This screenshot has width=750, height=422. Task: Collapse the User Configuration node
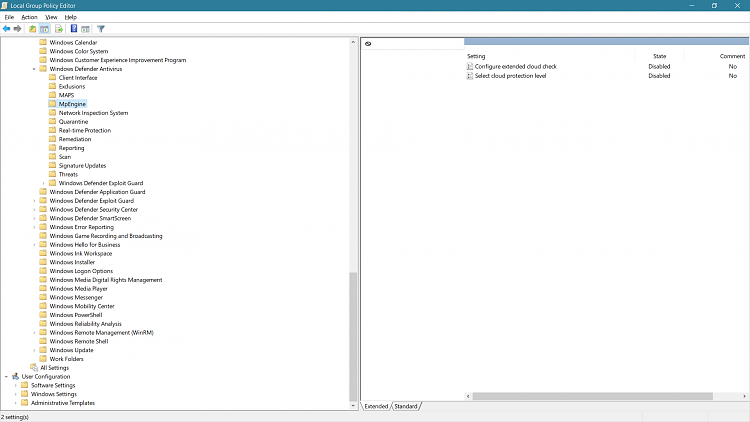(6, 377)
